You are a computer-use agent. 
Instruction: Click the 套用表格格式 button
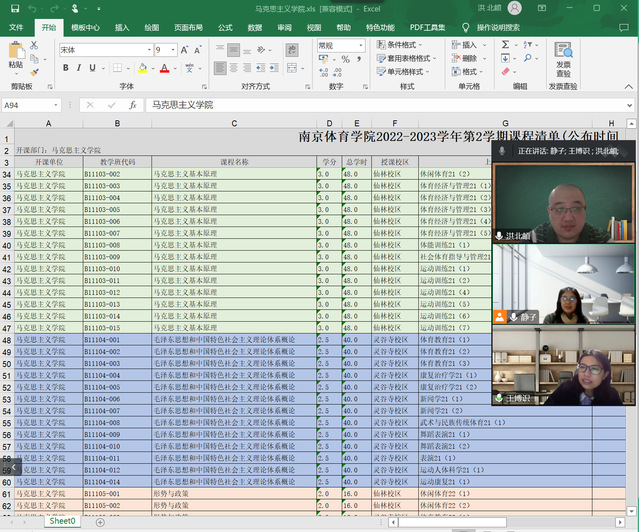point(409,58)
